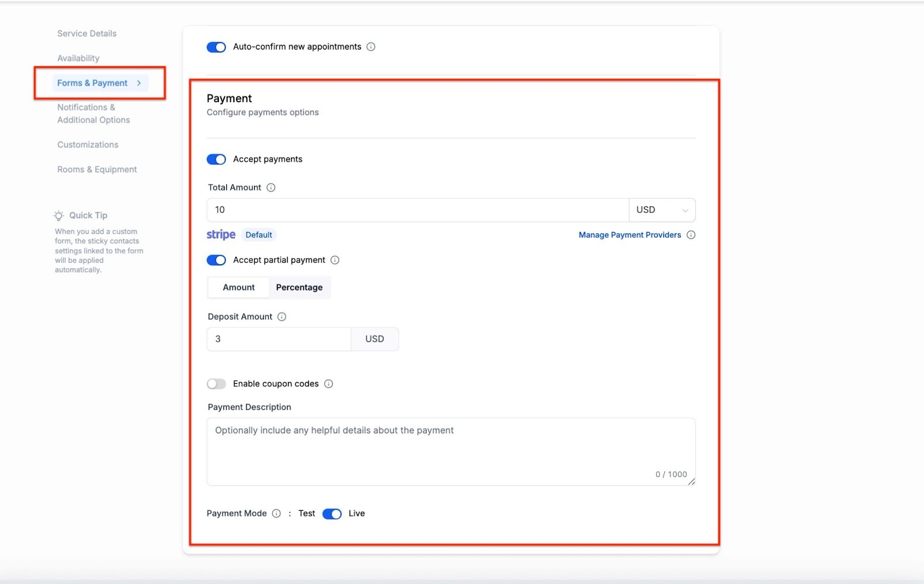Disable the Accept payments toggle

[217, 159]
